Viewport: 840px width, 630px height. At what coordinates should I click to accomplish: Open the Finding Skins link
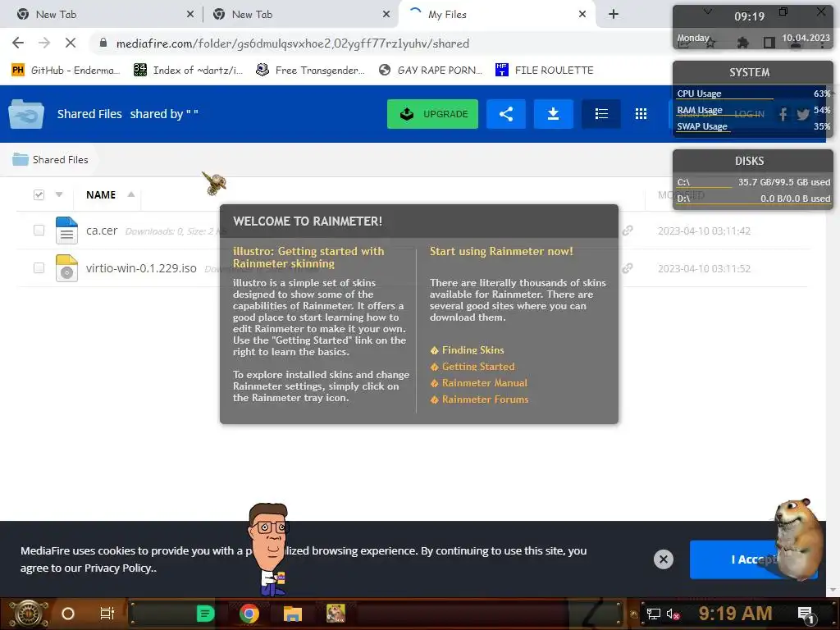click(472, 349)
